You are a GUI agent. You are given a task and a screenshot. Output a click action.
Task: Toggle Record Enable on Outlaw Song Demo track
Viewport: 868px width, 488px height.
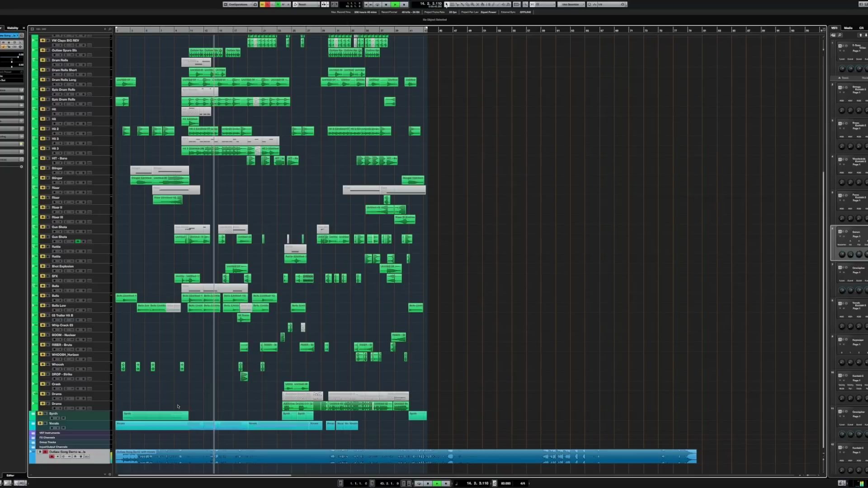pyautogui.click(x=52, y=456)
